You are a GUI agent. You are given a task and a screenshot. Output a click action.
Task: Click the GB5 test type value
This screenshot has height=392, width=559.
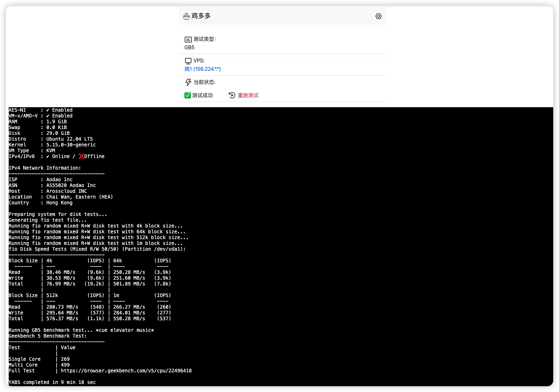click(x=189, y=47)
